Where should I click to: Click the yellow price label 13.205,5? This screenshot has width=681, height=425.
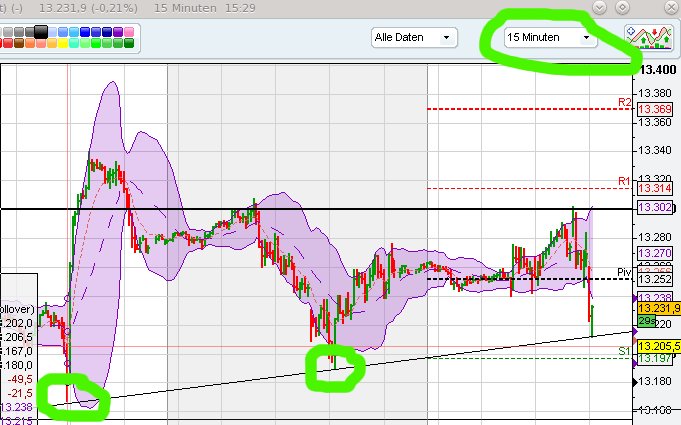pos(659,346)
